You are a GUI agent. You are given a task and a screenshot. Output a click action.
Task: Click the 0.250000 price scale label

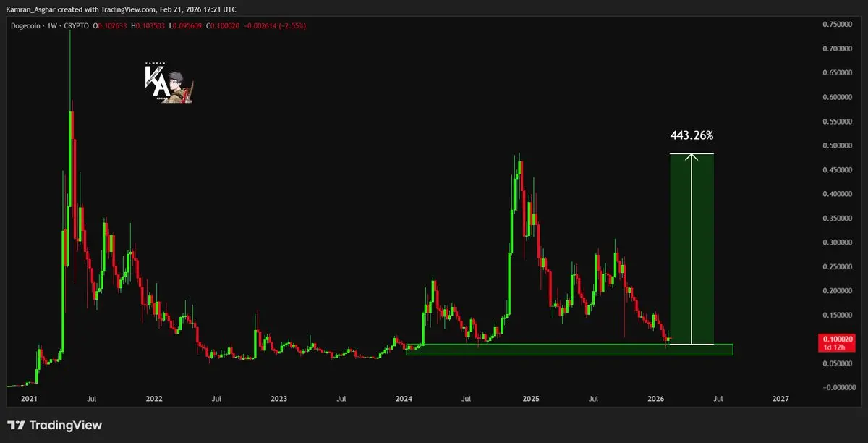(x=838, y=266)
